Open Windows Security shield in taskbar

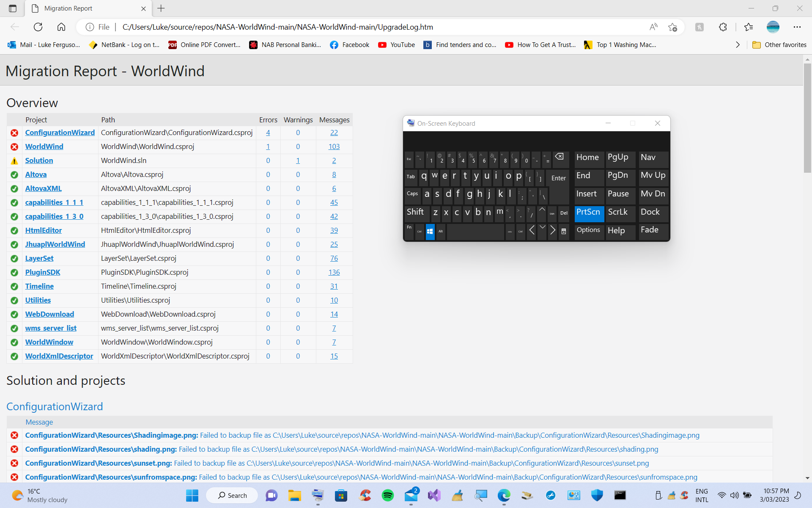pyautogui.click(x=597, y=495)
